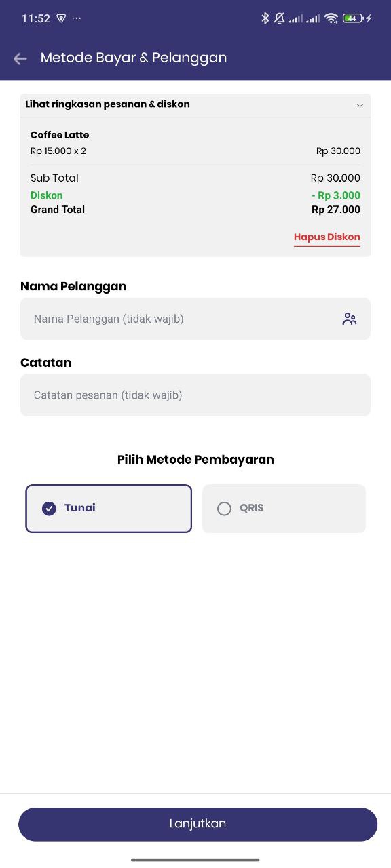Tap the Coffee Latte order item
391x868 pixels.
click(x=195, y=142)
